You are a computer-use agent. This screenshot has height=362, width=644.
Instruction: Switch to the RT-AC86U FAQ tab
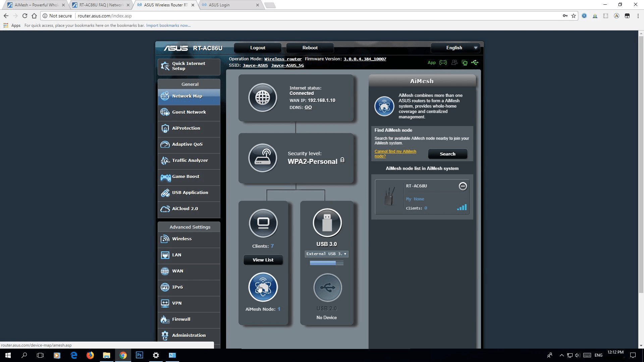click(x=101, y=5)
